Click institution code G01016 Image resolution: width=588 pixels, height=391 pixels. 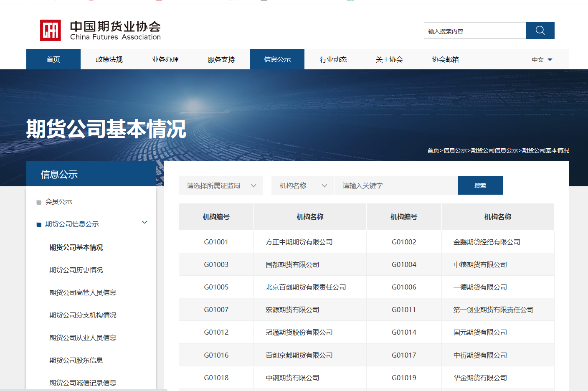pos(216,355)
